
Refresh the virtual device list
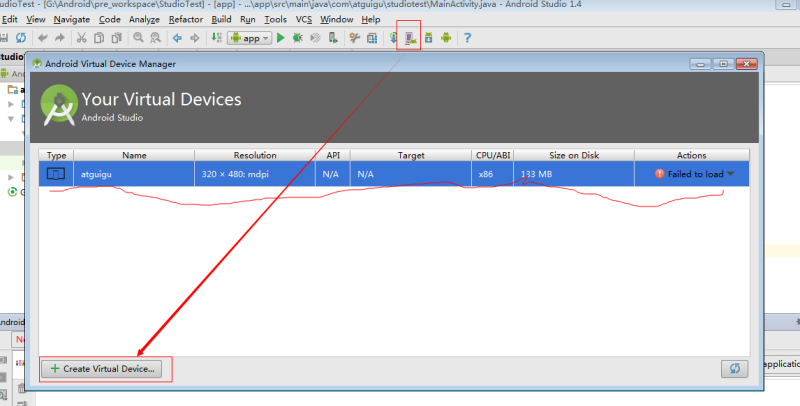pos(735,368)
